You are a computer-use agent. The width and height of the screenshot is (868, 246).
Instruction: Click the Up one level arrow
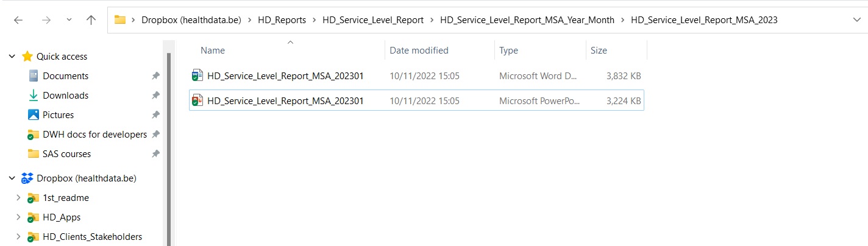tap(91, 20)
